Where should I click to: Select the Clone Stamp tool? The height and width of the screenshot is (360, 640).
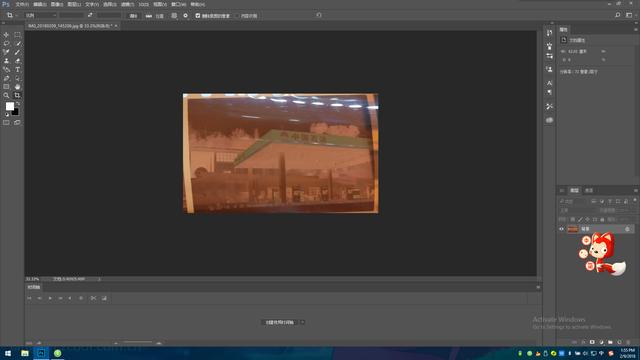(x=6, y=61)
